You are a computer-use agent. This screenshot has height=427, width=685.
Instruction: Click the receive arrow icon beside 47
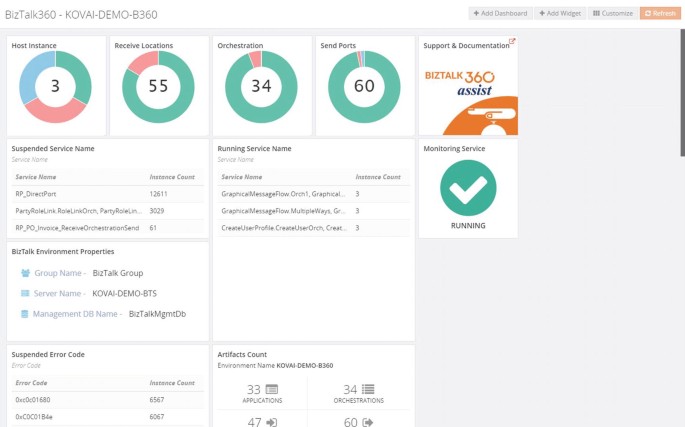click(x=272, y=422)
